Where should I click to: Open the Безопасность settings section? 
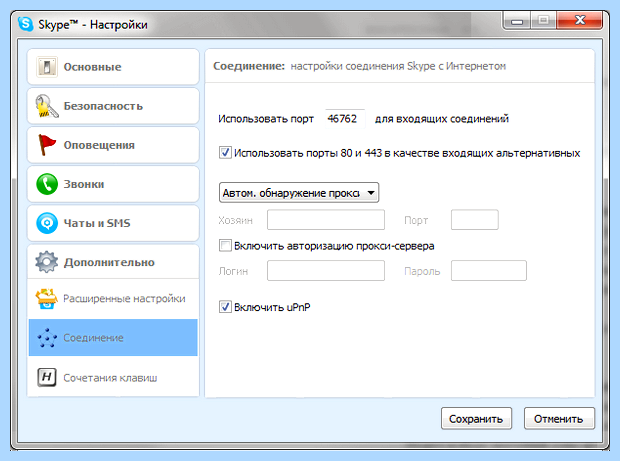(x=113, y=106)
